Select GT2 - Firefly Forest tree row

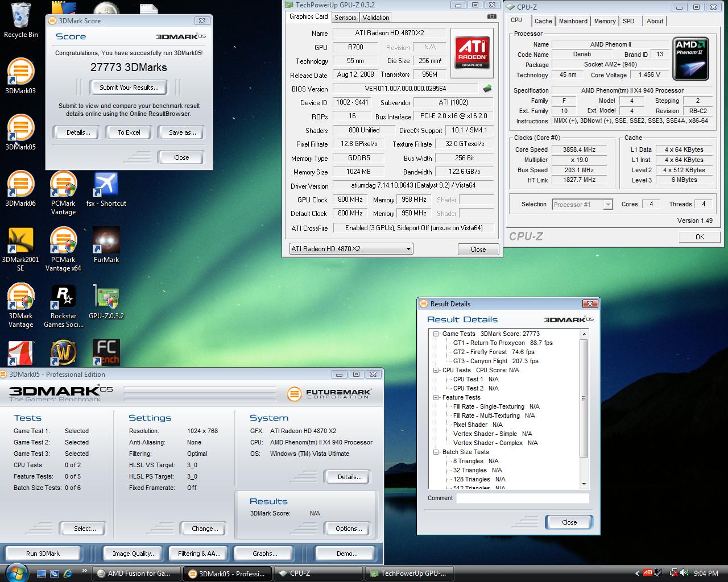pyautogui.click(x=494, y=352)
